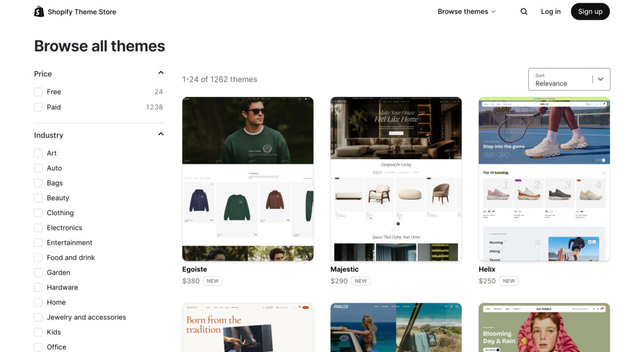Open the Helix theme preview thumbnail
The width and height of the screenshot is (644, 352).
click(544, 179)
